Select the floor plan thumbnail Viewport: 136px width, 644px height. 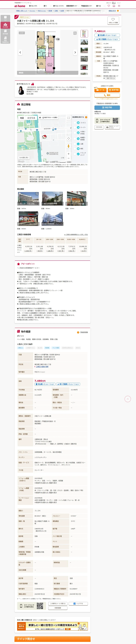(84, 33)
